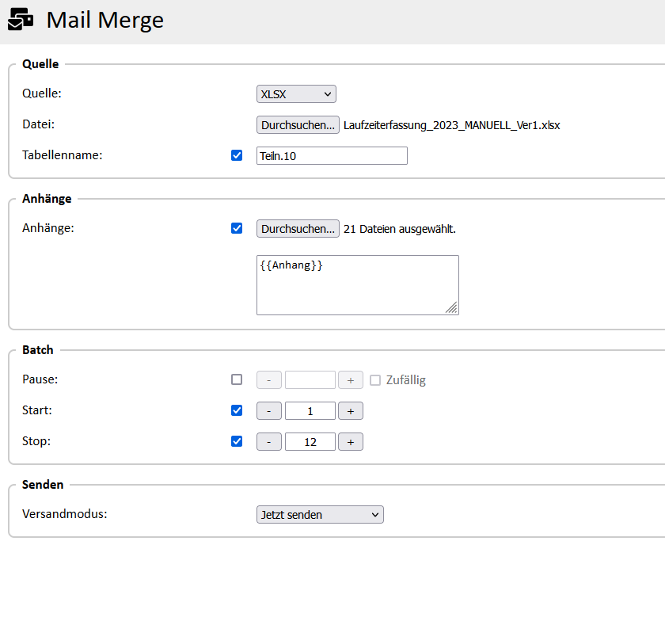The height and width of the screenshot is (644, 665).
Task: Open the Quelle XLSX dropdown
Action: click(x=296, y=94)
